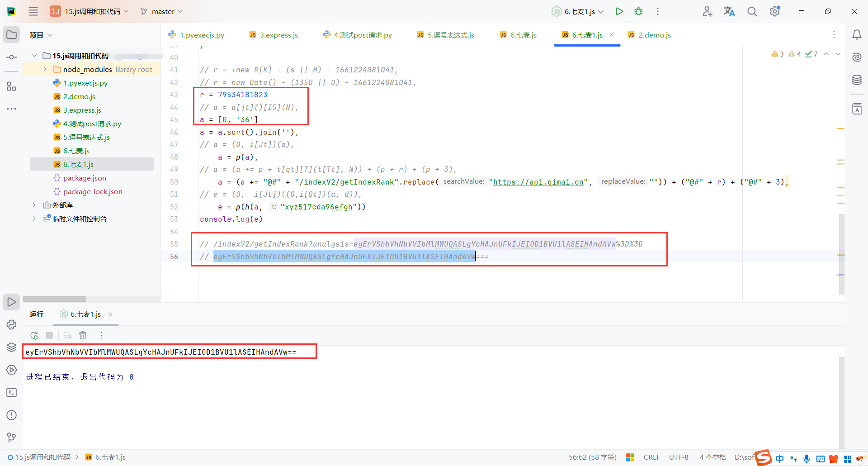Viewport: 868px width, 466px height.
Task: Open the AI Assistant spiral icon
Action: pos(857,57)
